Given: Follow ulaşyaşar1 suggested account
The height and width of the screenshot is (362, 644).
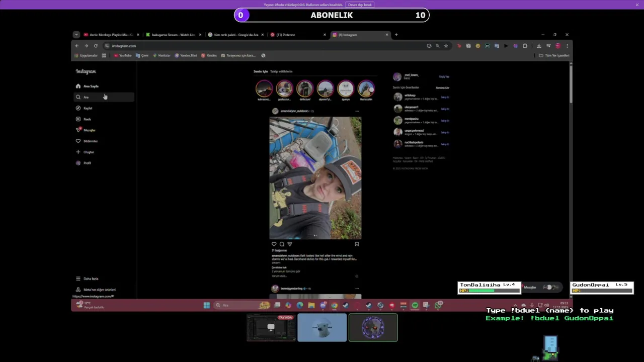Looking at the screenshot, I should tap(445, 109).
